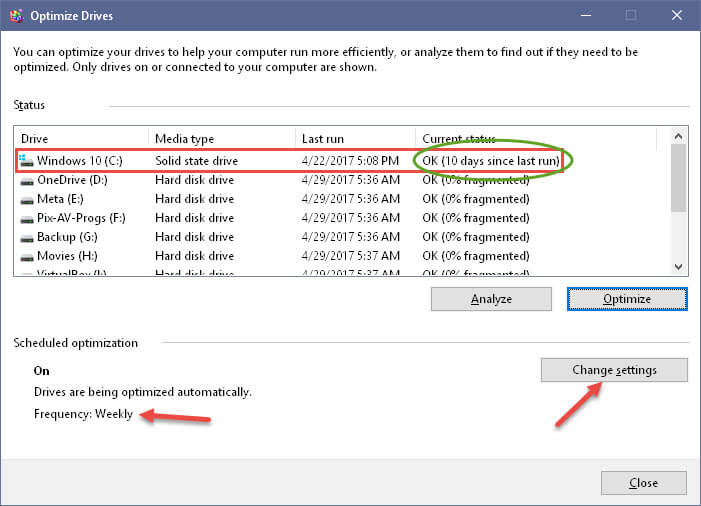This screenshot has height=506, width=701.
Task: Click the Optimize Drives app icon in title bar
Action: point(17,16)
